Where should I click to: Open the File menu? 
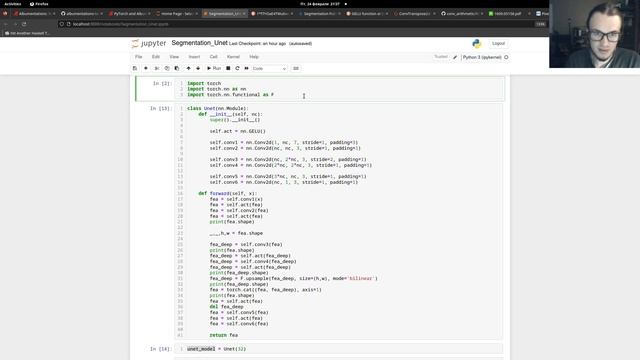click(x=139, y=57)
